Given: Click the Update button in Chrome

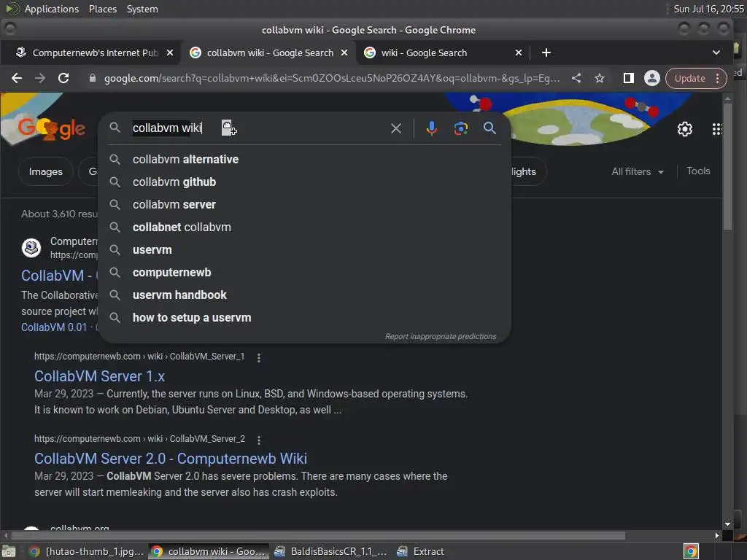Looking at the screenshot, I should point(690,78).
